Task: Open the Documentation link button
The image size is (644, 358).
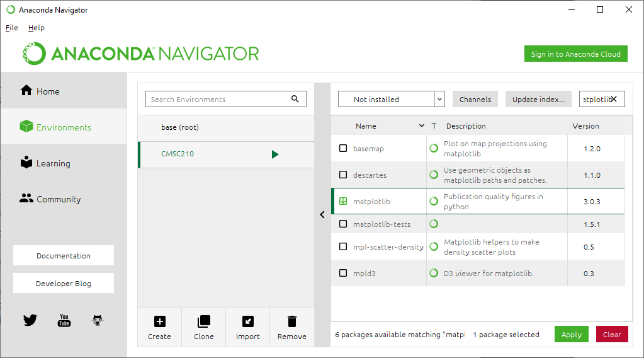Action: coord(64,255)
